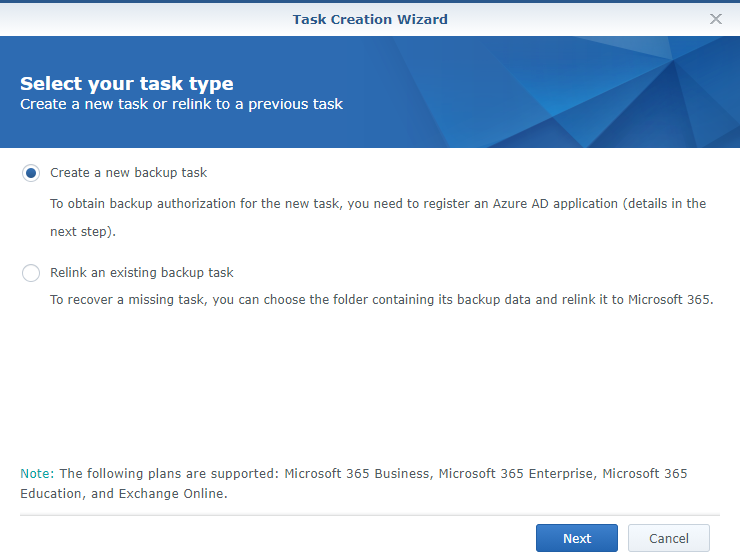Click the supported plans note text
Image resolution: width=740 pixels, height=560 pixels.
click(353, 484)
